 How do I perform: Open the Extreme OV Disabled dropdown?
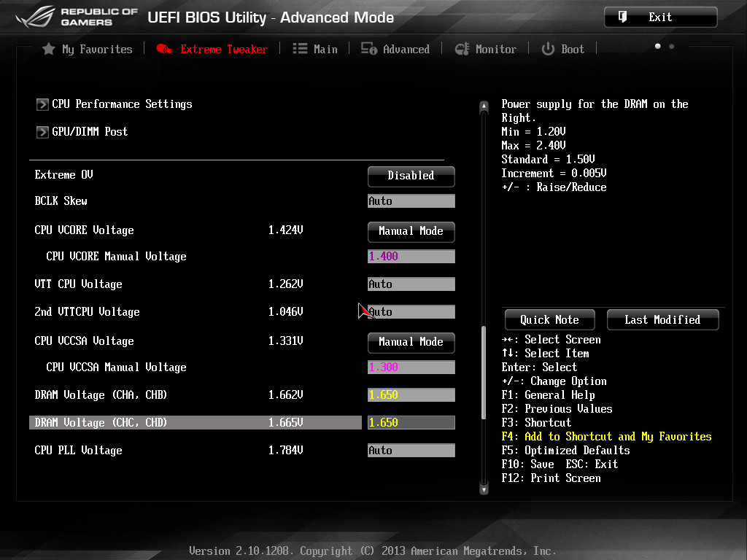(x=411, y=176)
